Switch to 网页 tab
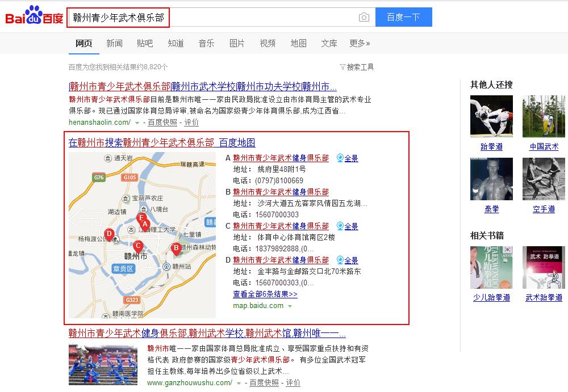This screenshot has width=568, height=392. tap(84, 44)
